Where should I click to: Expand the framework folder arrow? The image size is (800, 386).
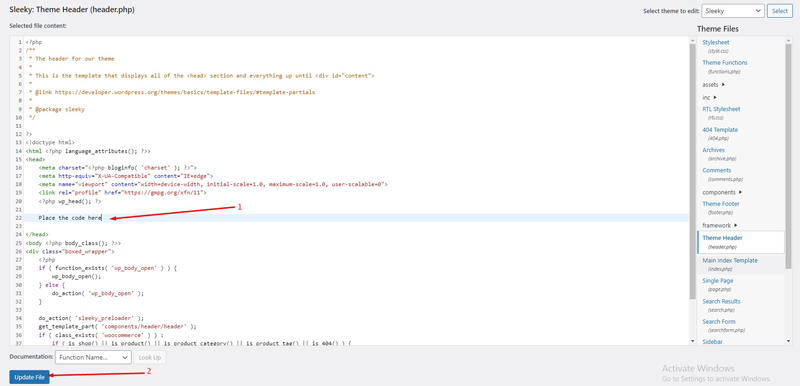[736, 225]
